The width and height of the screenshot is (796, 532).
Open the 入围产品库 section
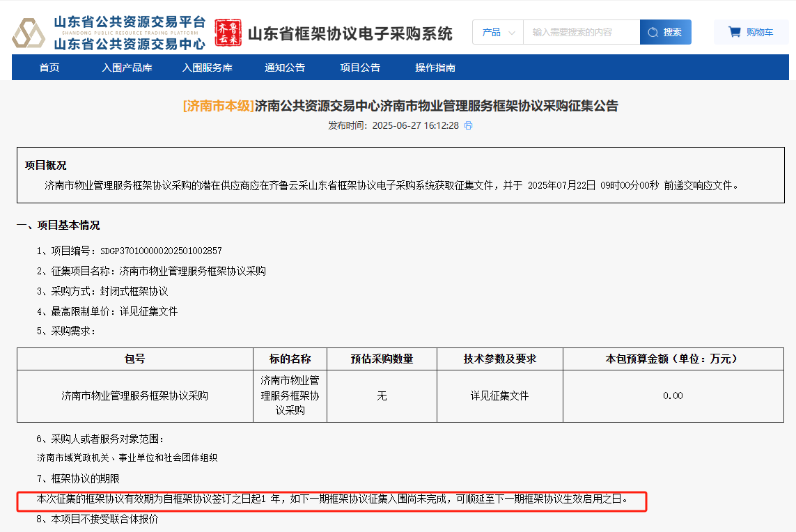[127, 67]
